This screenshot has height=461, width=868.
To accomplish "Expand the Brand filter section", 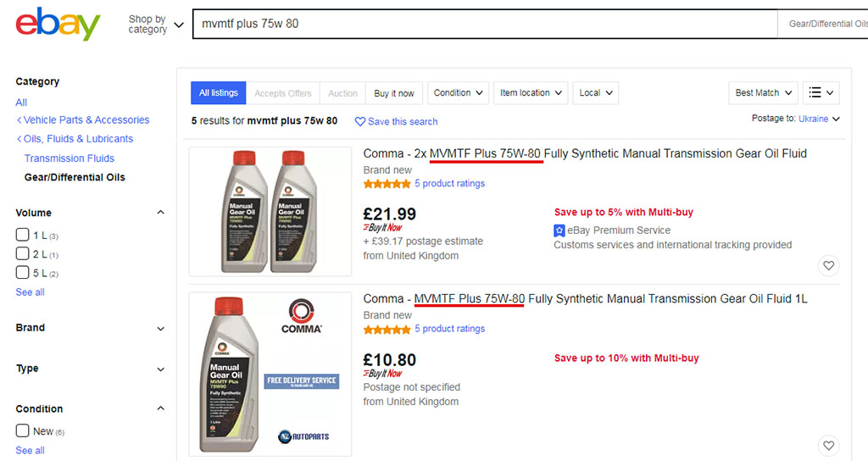I will [x=160, y=328].
